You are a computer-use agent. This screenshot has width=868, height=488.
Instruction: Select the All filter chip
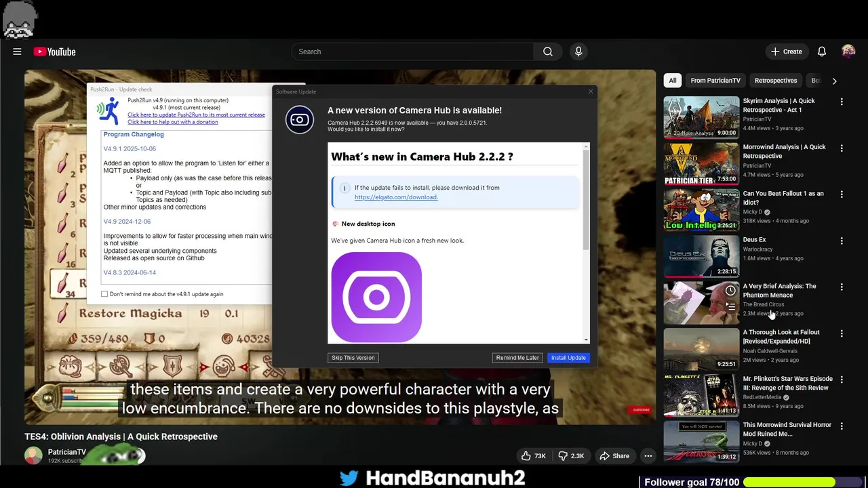[673, 81]
